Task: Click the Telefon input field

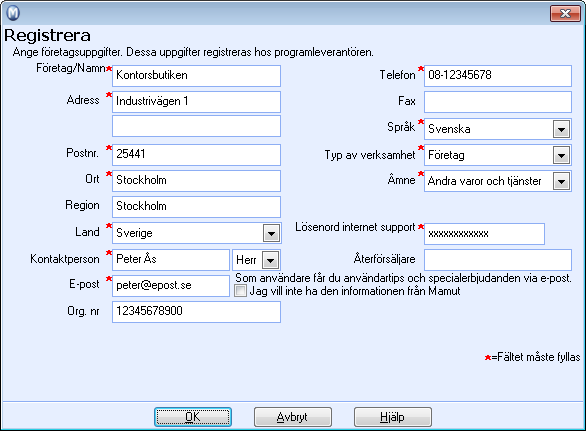Action: pyautogui.click(x=498, y=76)
